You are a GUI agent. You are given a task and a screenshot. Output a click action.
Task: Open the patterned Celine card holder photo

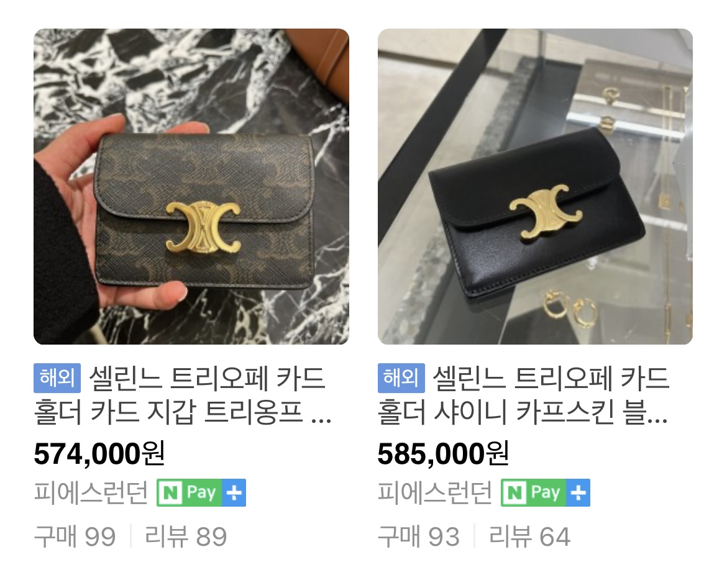point(191,186)
